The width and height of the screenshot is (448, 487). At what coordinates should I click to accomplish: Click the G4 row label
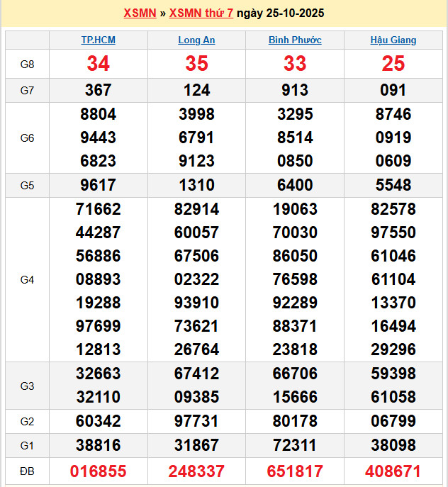[27, 279]
